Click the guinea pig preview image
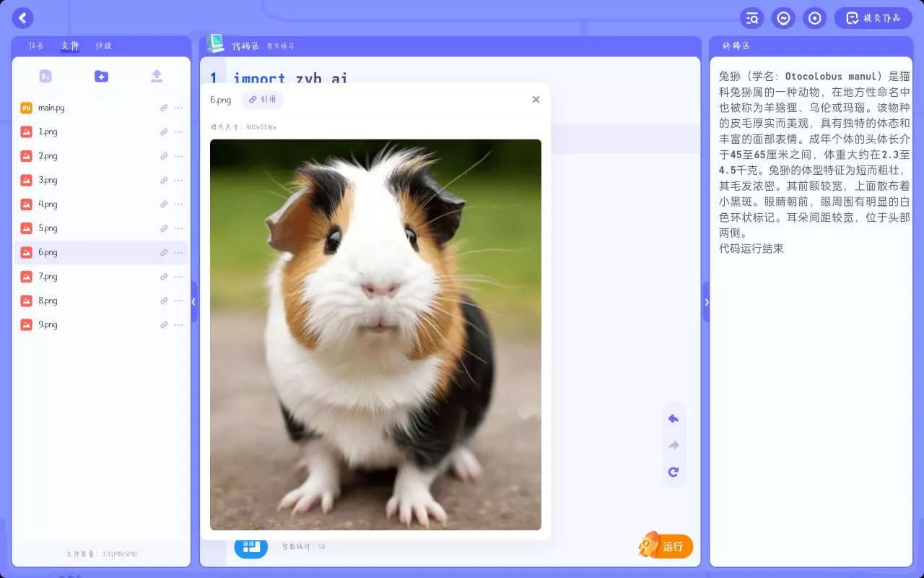 [x=375, y=335]
